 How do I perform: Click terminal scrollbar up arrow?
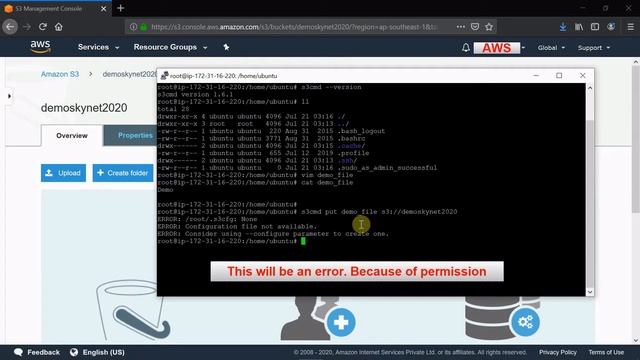coord(590,88)
